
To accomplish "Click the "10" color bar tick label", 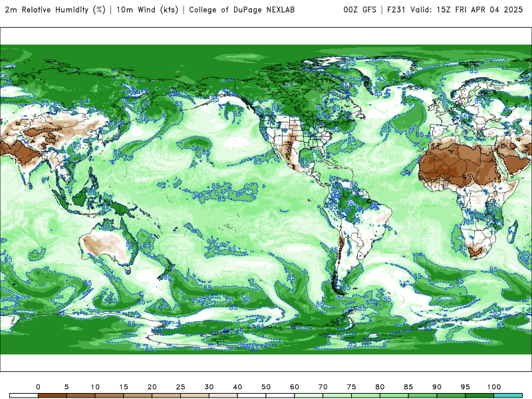I will pos(95,387).
